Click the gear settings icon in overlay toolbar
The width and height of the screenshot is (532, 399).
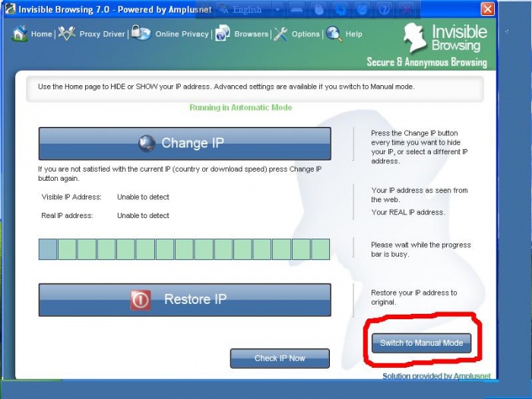tap(340, 10)
